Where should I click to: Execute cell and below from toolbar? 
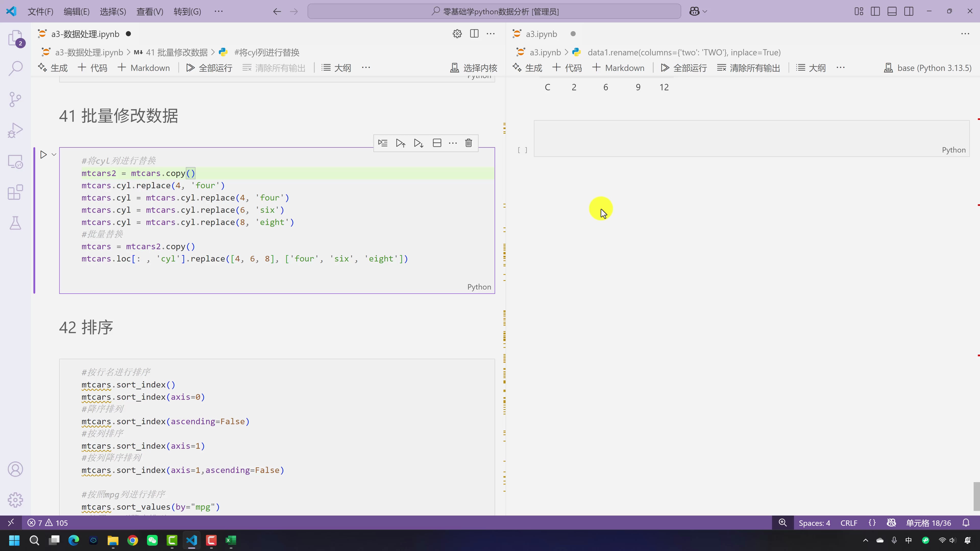419,143
